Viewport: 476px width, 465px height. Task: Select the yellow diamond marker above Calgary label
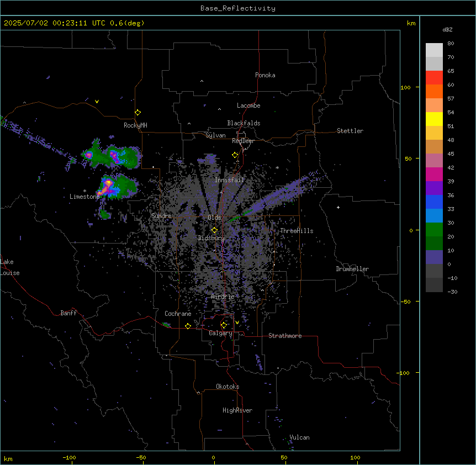pyautogui.click(x=224, y=325)
